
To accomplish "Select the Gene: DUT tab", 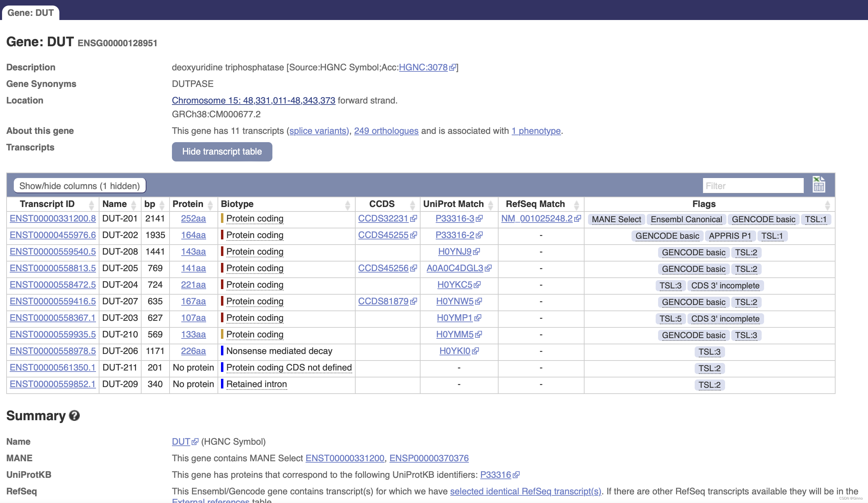I will (30, 13).
